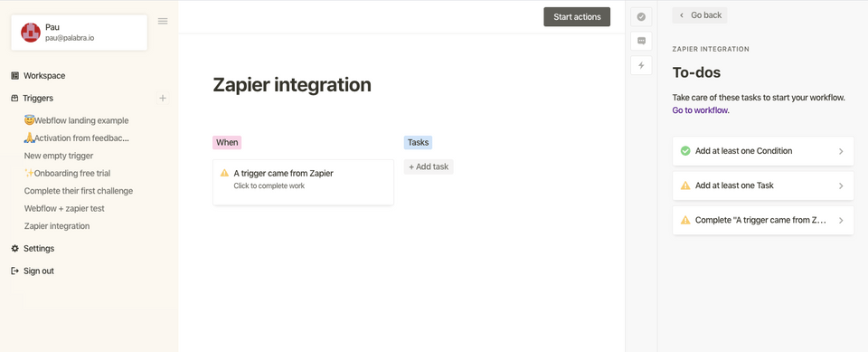
Task: Click the ZAPIER INTEGRATION panel caption
Action: pyautogui.click(x=711, y=50)
